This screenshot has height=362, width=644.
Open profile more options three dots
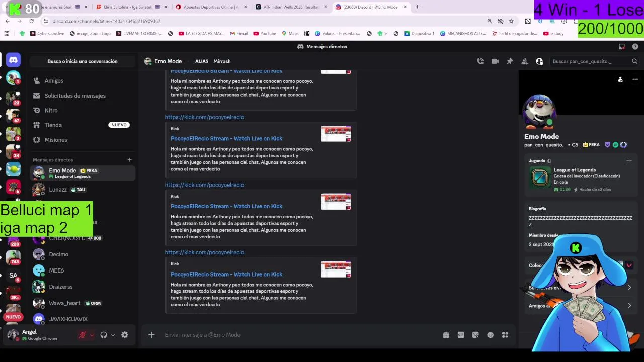tap(635, 79)
